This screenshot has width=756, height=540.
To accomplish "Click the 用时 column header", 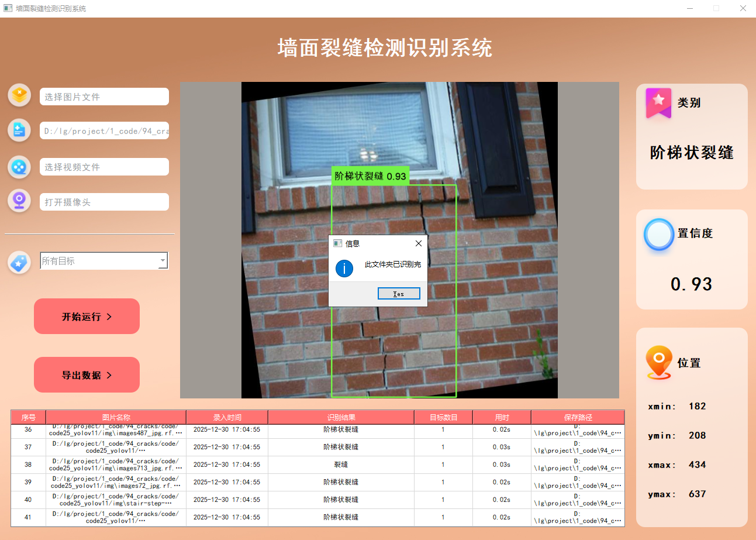I will [x=502, y=418].
